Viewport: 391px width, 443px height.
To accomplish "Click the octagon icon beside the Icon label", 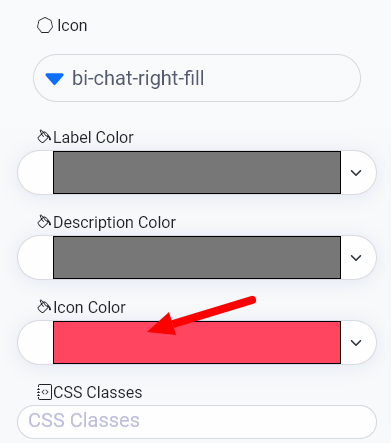I will (x=45, y=26).
